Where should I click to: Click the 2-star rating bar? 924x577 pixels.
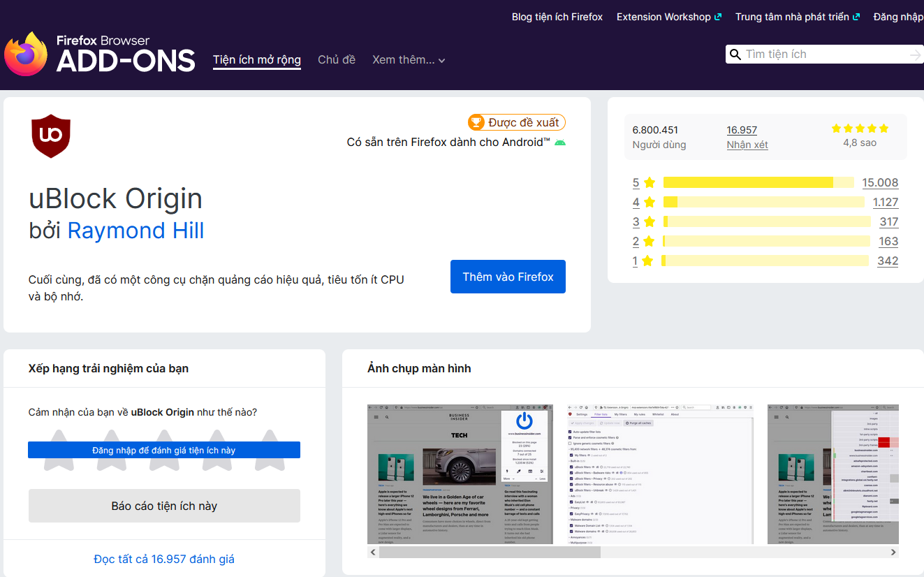point(766,242)
